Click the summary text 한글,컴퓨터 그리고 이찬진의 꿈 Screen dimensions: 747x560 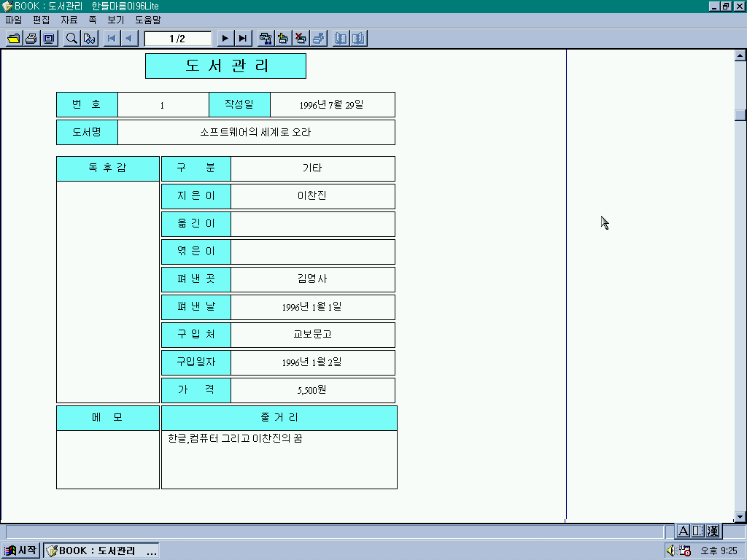point(235,438)
